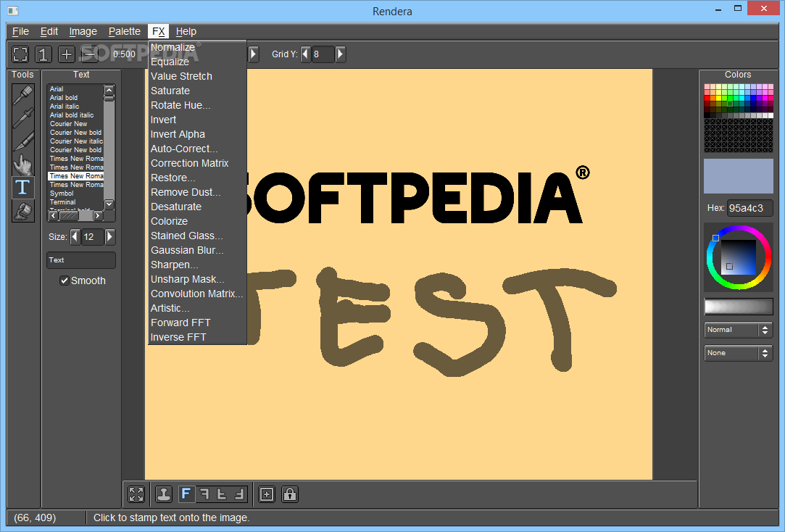The width and height of the screenshot is (785, 532).
Task: Select Courier New font in list
Action: (75, 124)
